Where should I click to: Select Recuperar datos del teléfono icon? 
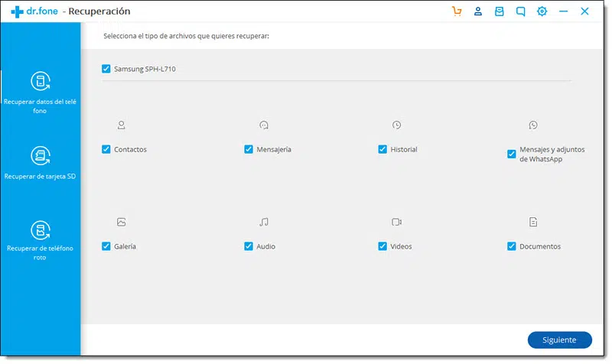click(41, 81)
